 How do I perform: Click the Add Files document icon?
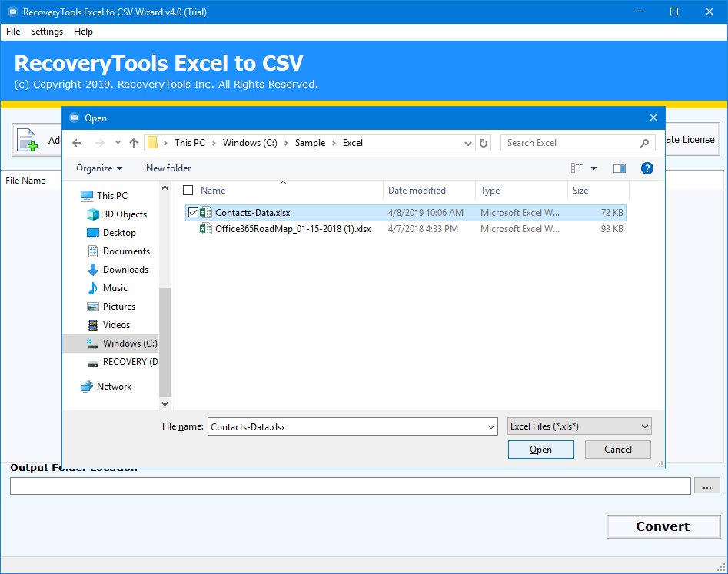coord(27,140)
